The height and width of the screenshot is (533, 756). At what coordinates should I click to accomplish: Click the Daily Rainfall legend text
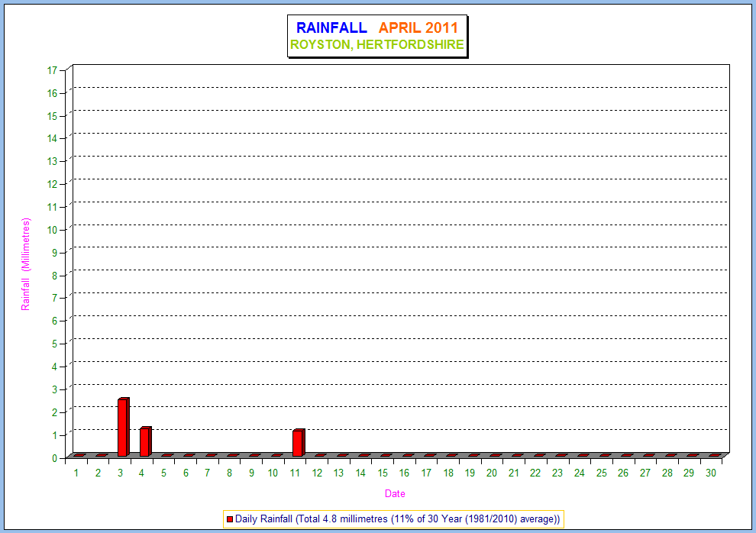click(398, 519)
